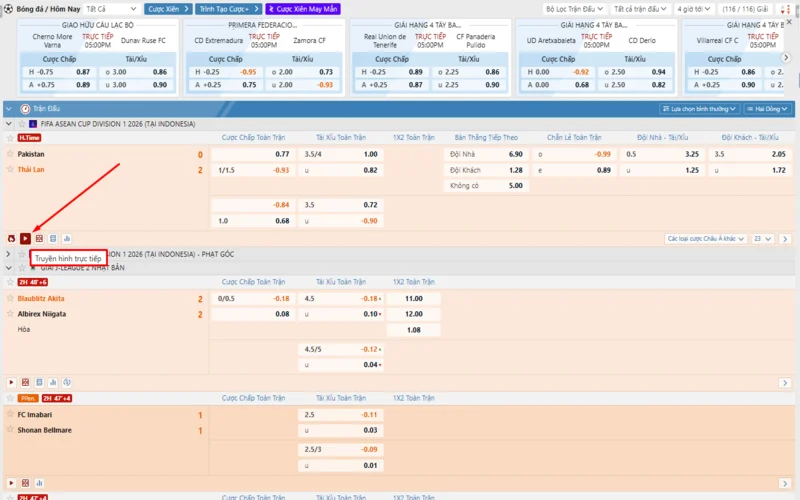Viewport: 800px width, 500px height.
Task: Select Villarreal CF C A +0.25 odds 0.90
Action: point(724,85)
